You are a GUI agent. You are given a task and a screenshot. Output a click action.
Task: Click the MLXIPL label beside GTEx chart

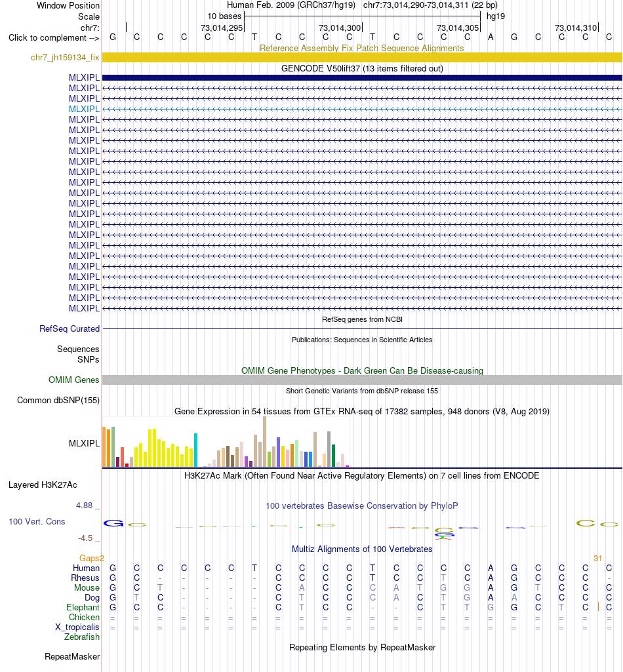pos(84,443)
